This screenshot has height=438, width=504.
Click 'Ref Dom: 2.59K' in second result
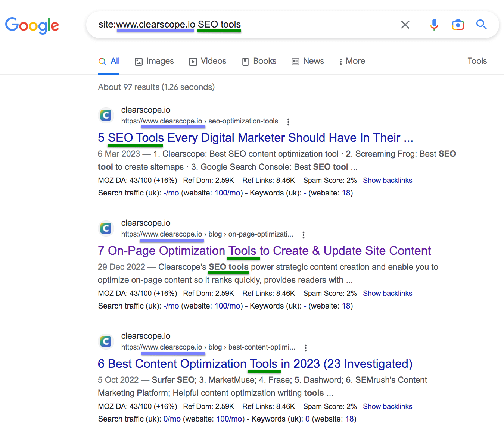(x=209, y=294)
